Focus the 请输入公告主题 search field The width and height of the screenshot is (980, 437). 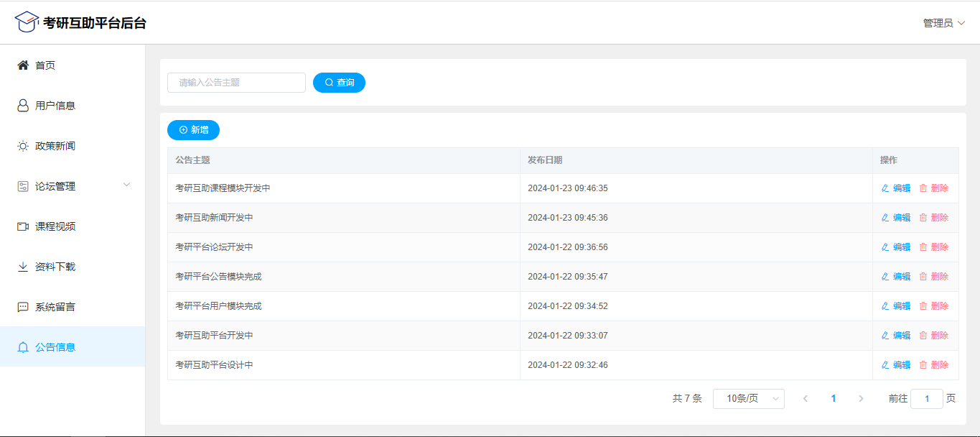pos(236,83)
